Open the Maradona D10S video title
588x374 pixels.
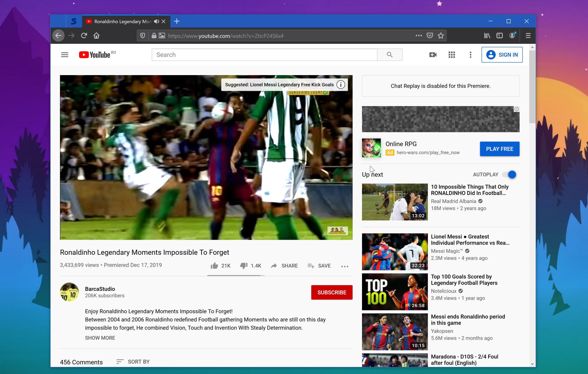click(x=464, y=360)
